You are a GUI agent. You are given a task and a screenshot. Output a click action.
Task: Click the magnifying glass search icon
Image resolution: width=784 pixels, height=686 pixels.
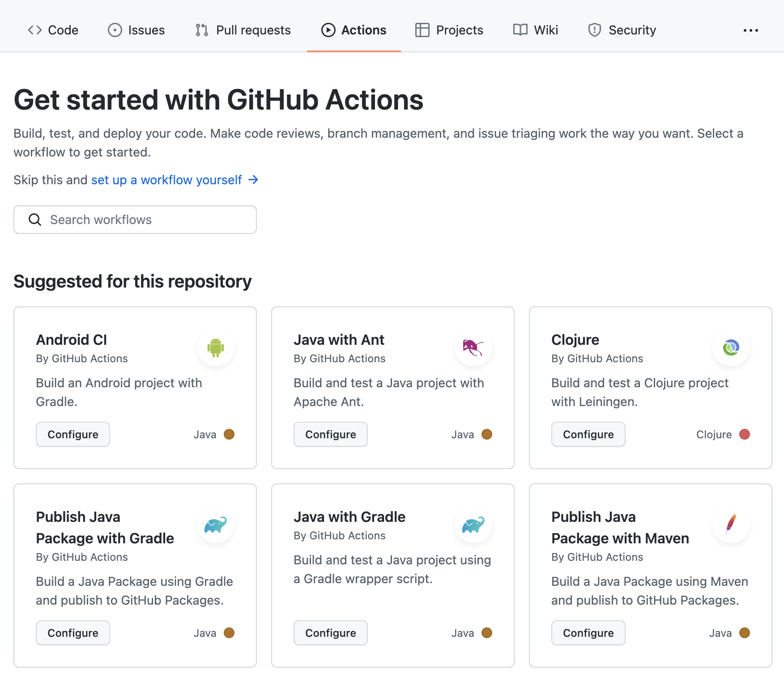click(x=35, y=220)
